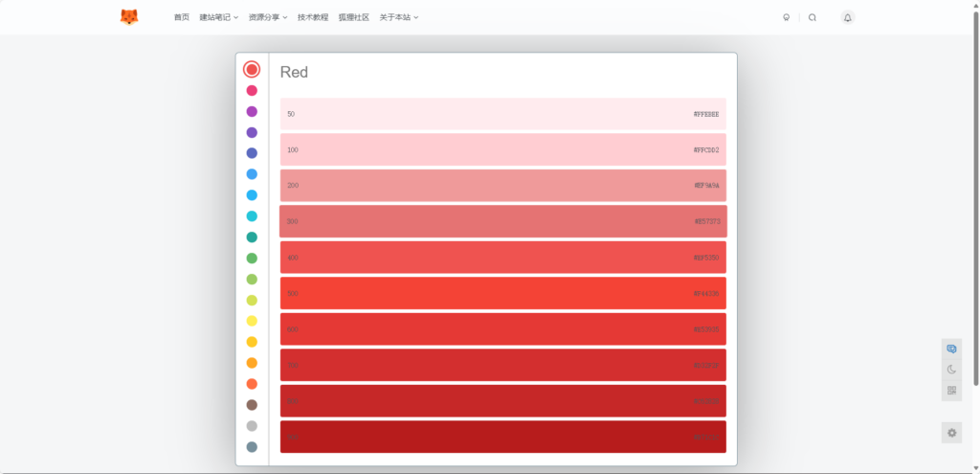The width and height of the screenshot is (980, 474).
Task: Choose the Green palette dot
Action: tap(252, 259)
